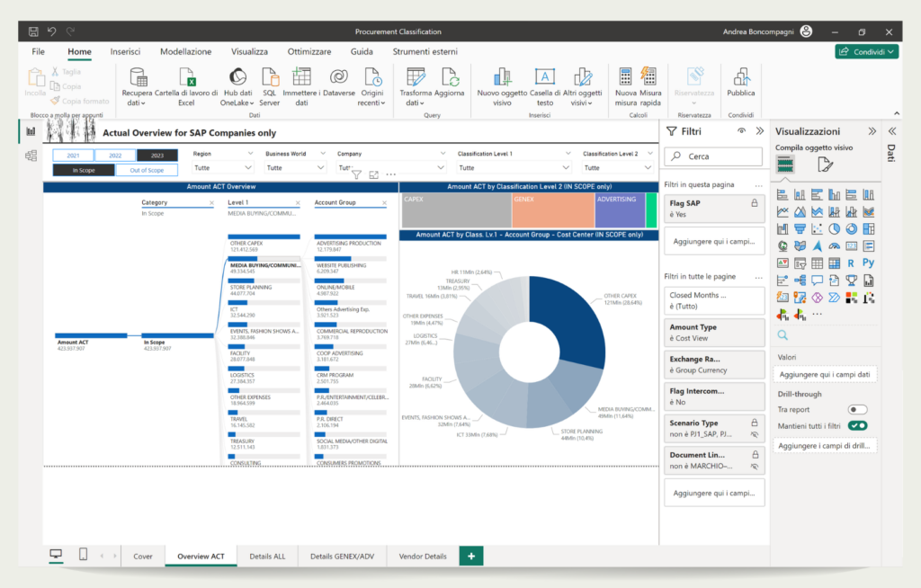The height and width of the screenshot is (588, 921).
Task: Click the Aggiorna refresh icon
Action: pos(450,78)
